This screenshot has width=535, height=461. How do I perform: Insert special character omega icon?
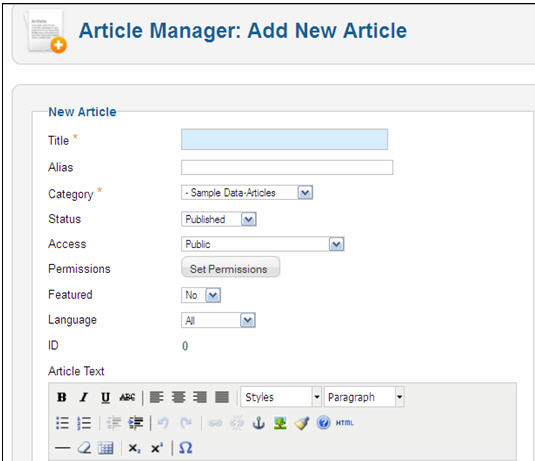pos(186,448)
